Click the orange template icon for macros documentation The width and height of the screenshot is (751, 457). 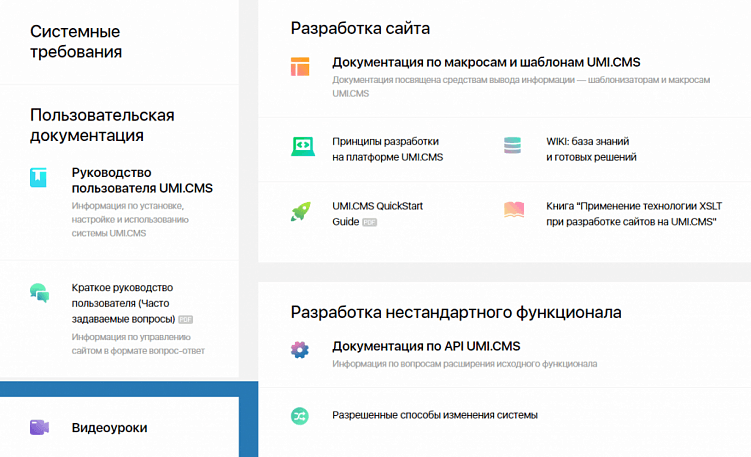(300, 67)
